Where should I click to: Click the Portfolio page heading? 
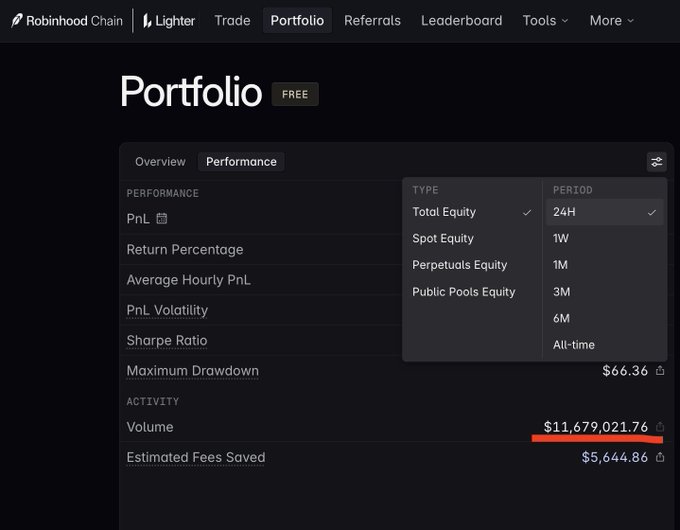(191, 92)
